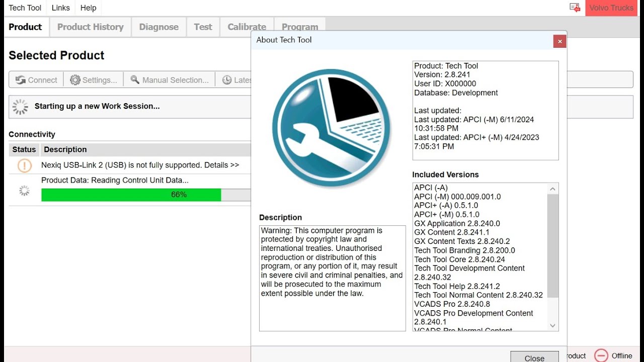The width and height of the screenshot is (644, 362).
Task: Click the 'User ID: X000000' text
Action: 445,84
